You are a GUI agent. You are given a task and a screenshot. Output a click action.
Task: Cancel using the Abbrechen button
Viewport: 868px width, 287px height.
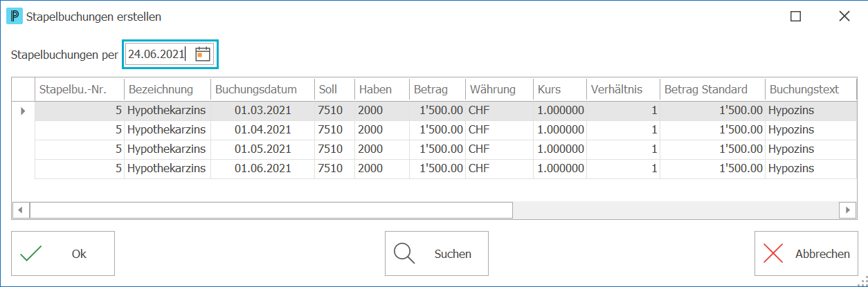806,254
